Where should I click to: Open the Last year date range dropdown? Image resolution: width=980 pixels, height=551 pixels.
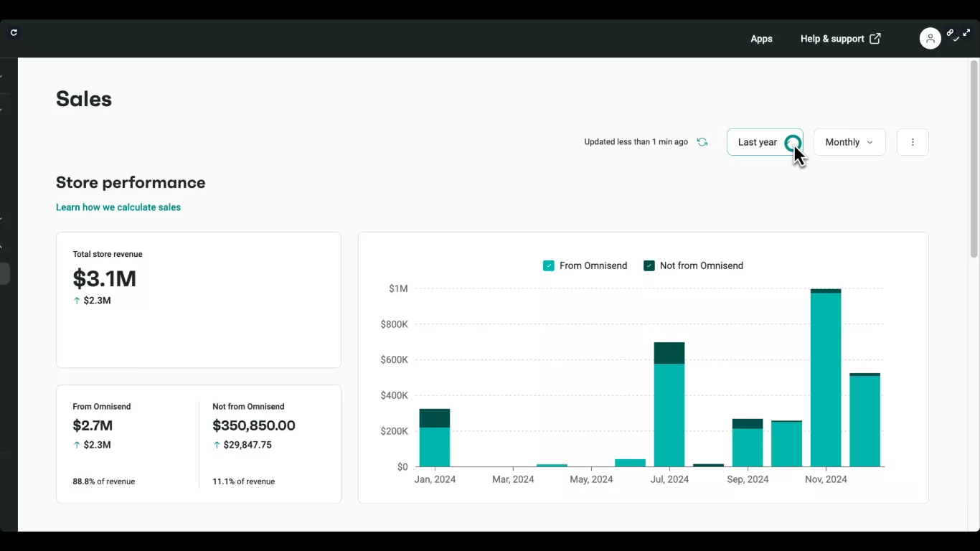tap(762, 142)
